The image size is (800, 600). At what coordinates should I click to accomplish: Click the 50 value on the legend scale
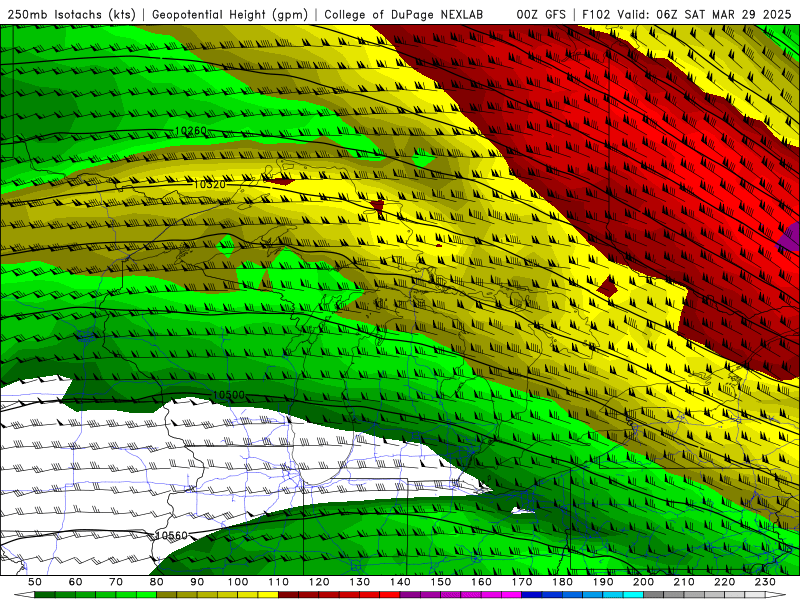(x=35, y=582)
